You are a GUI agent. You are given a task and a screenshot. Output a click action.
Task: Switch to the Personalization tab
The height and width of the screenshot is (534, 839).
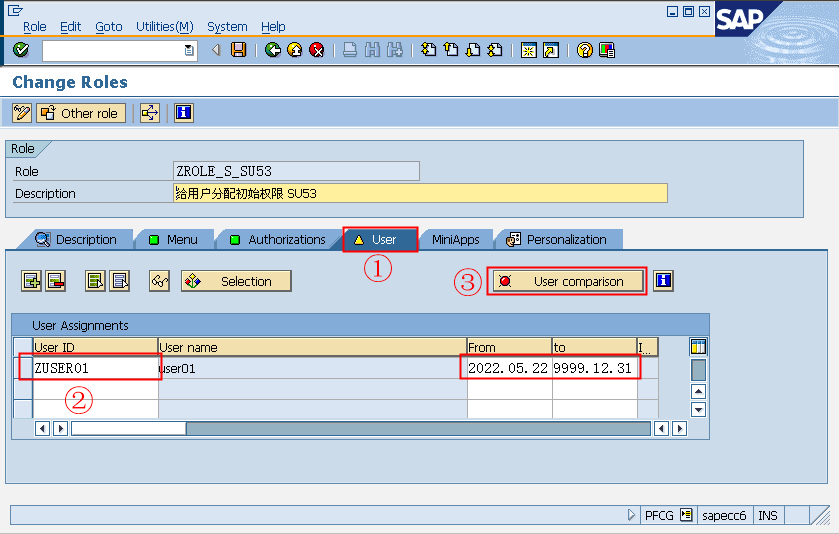(559, 239)
